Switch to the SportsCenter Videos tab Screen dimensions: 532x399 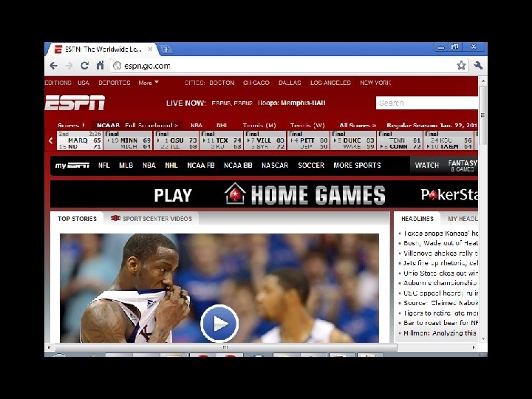[151, 219]
